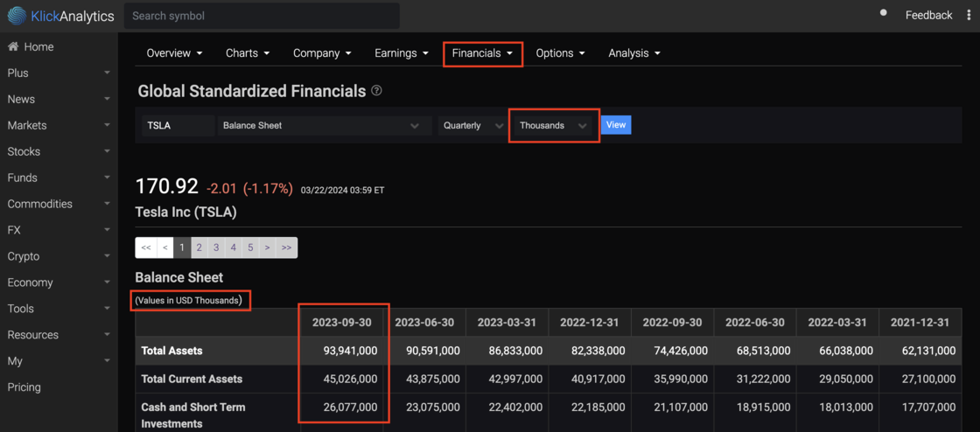
Task: Click the stock price 170.92
Action: pyautogui.click(x=167, y=186)
